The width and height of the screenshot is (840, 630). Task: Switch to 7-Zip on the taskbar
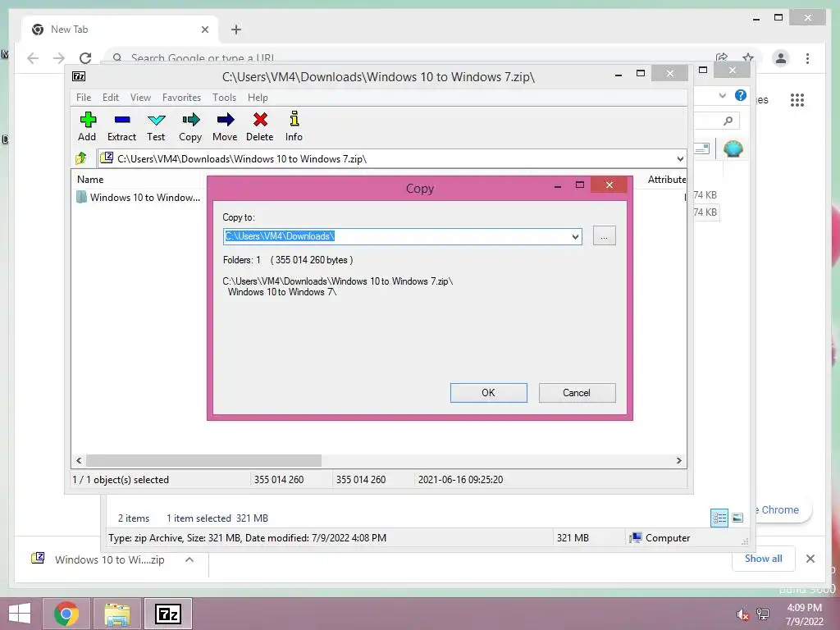coord(168,614)
